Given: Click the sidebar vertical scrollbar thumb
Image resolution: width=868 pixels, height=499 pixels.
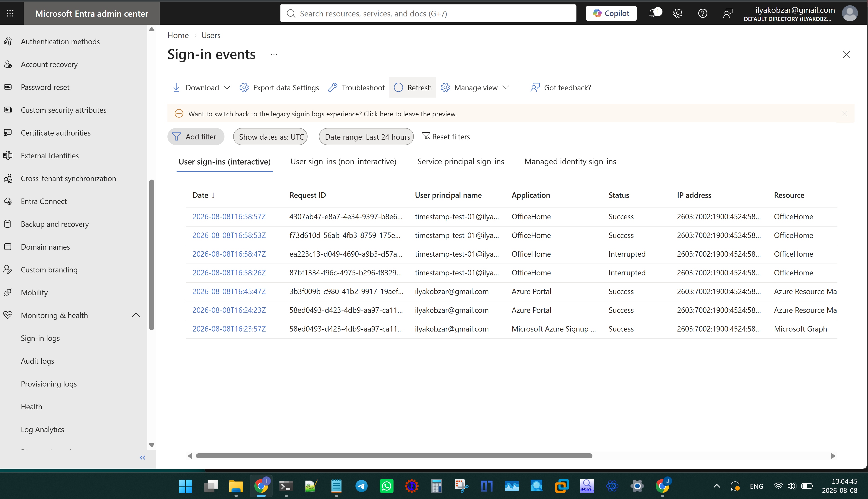Looking at the screenshot, I should 152,255.
